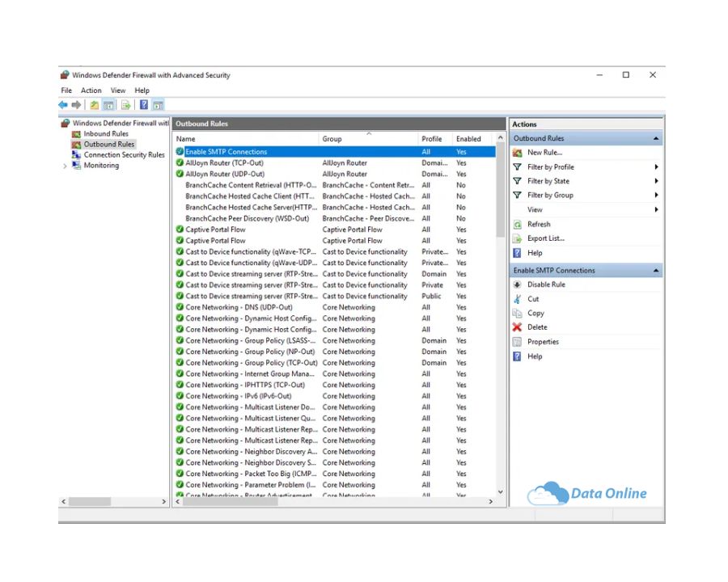728x582 pixels.
Task: Click the New Rule icon in Actions
Action: 517,152
